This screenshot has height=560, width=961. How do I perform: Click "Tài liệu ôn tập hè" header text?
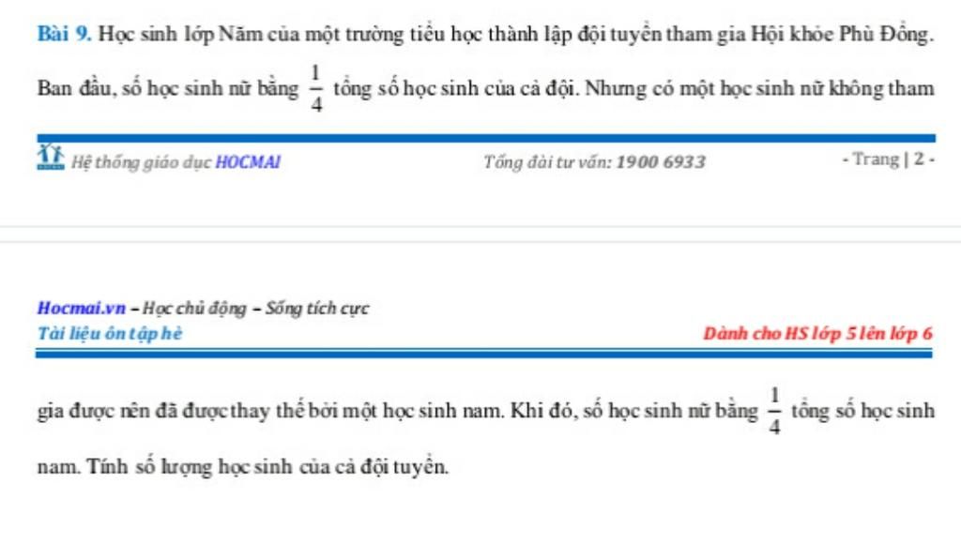110,333
